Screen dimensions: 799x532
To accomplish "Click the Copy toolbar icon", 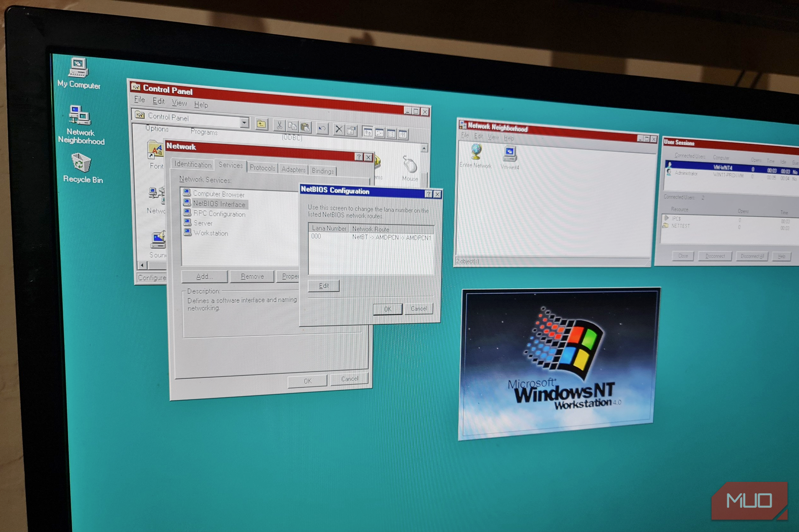I will coord(292,127).
